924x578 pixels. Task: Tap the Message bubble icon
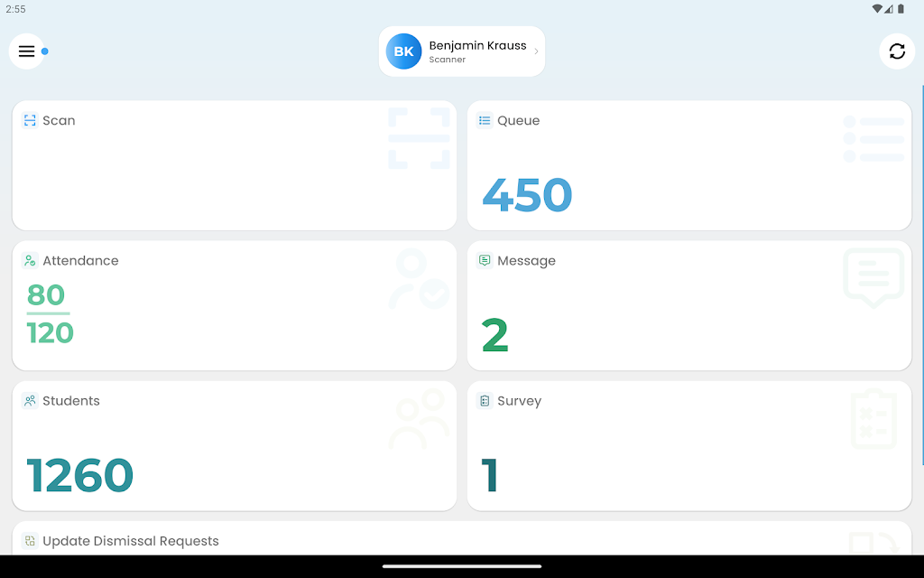485,261
